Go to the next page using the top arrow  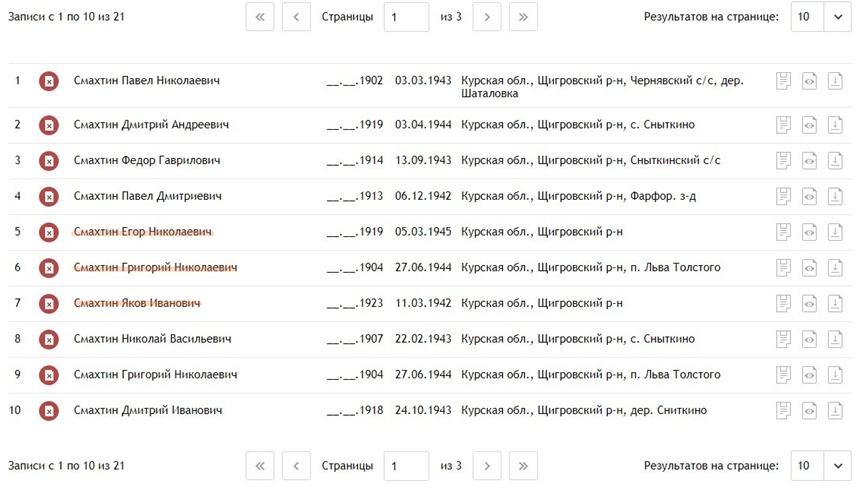[x=487, y=17]
